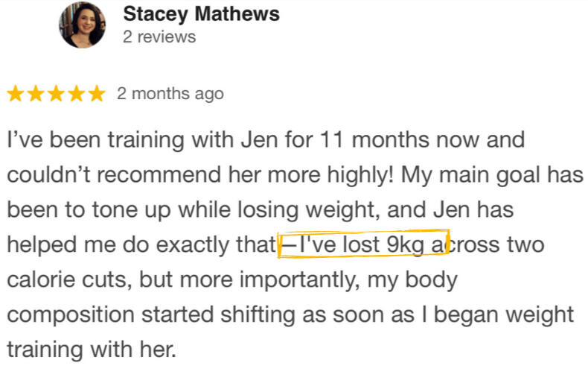Select the fourth gold rating star
Screen dimensions: 588x392
(x=76, y=95)
